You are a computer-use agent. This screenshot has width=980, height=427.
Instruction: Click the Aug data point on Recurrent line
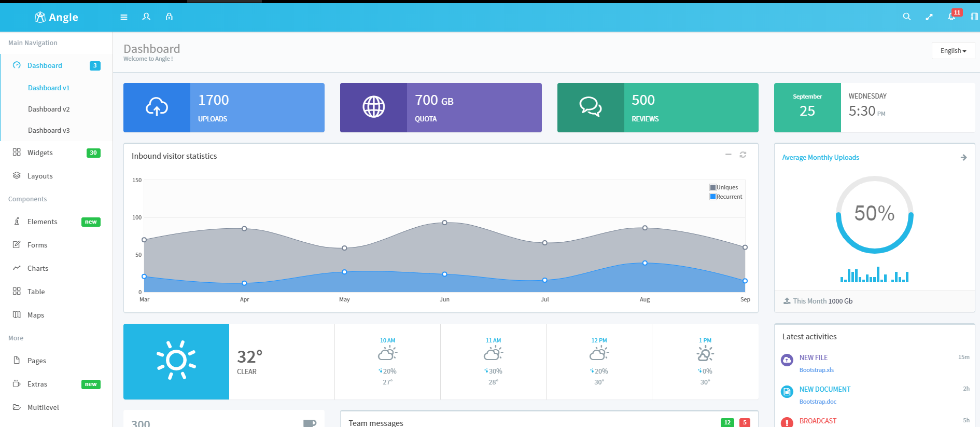(645, 263)
